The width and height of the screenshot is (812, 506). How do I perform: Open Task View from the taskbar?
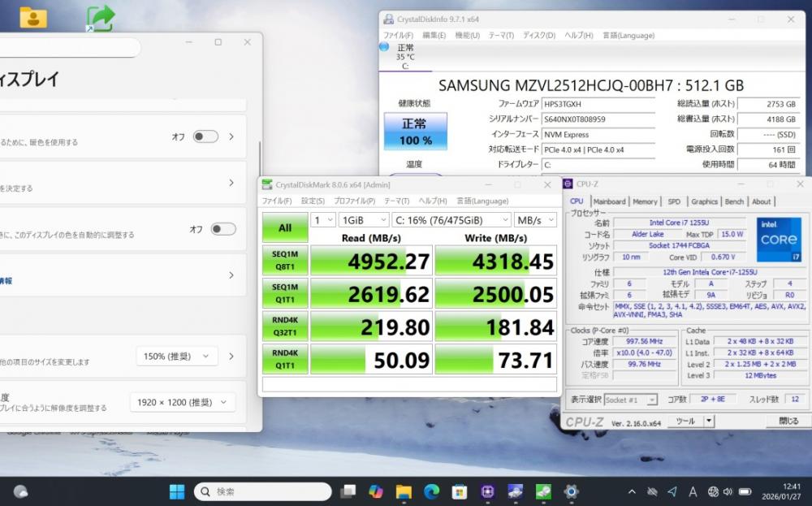[348, 491]
